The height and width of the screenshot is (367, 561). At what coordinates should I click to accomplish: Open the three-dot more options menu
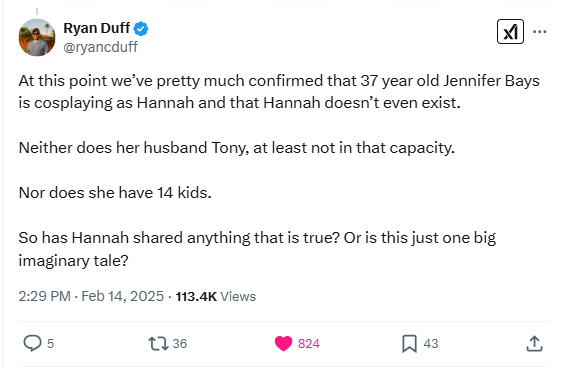click(540, 32)
